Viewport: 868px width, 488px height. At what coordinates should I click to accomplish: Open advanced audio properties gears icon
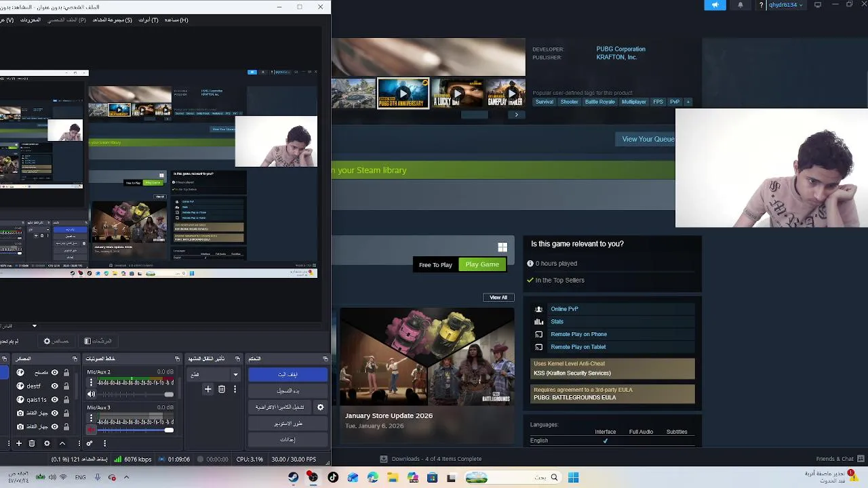click(x=89, y=443)
